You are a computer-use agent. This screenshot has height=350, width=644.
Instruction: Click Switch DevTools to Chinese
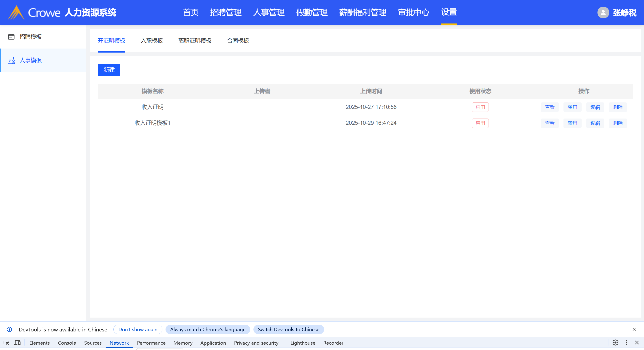[x=289, y=329]
